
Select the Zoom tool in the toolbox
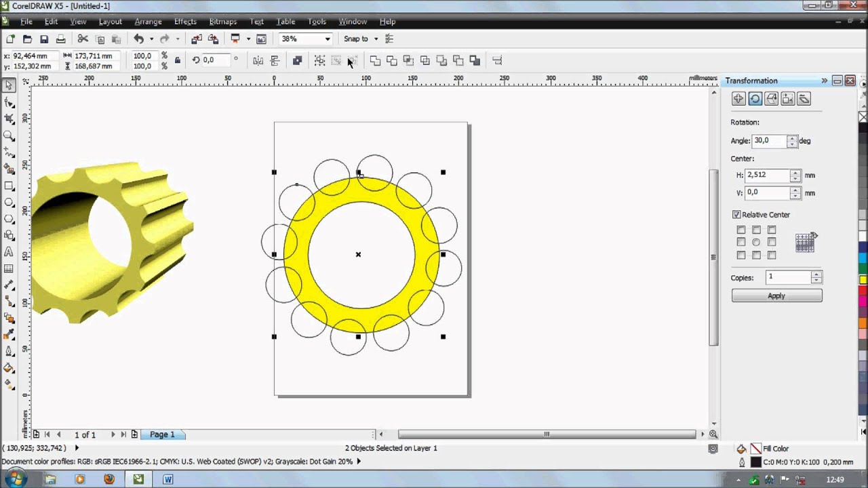(9, 136)
